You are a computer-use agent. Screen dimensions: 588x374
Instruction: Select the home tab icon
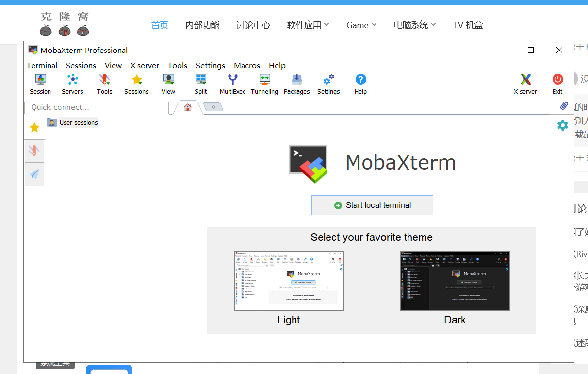tap(187, 107)
